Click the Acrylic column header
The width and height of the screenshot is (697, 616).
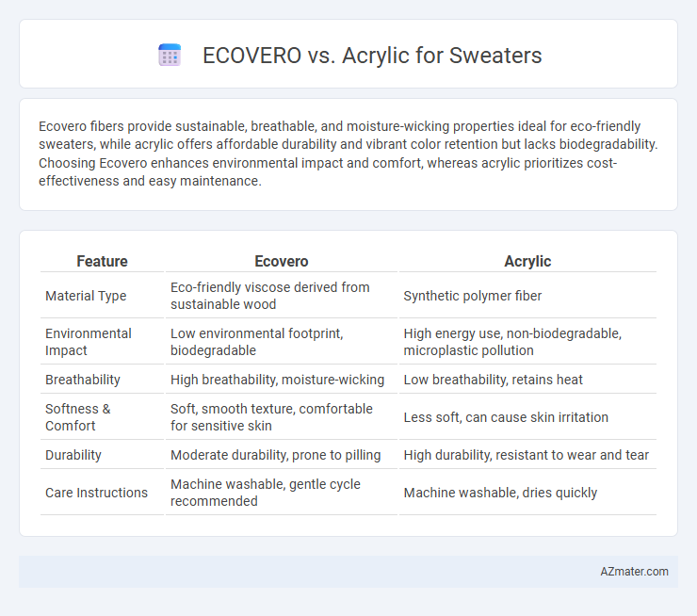tap(527, 261)
